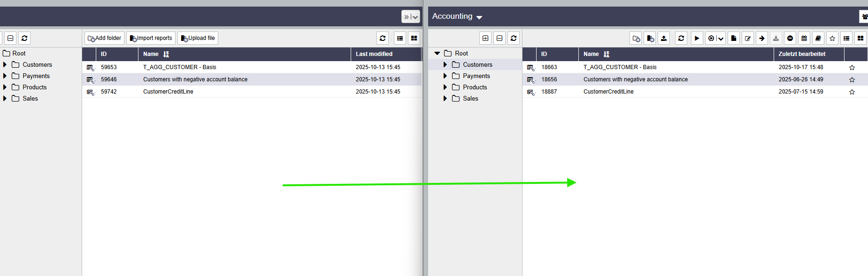
Task: Sort by Last modified column in left pane
Action: pos(374,54)
